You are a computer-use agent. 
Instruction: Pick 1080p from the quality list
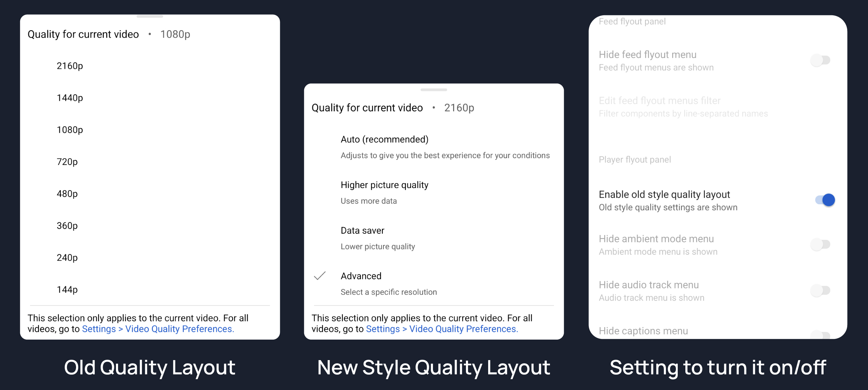coord(70,130)
